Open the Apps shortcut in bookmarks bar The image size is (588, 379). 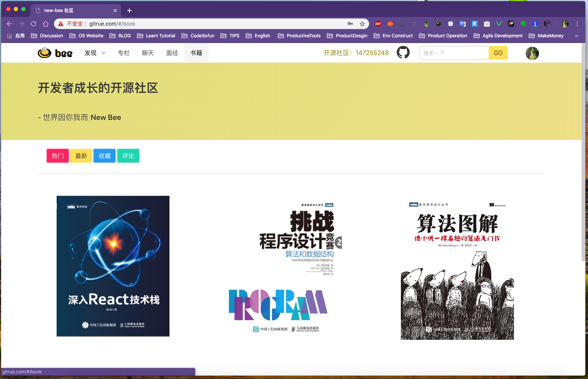(15, 36)
